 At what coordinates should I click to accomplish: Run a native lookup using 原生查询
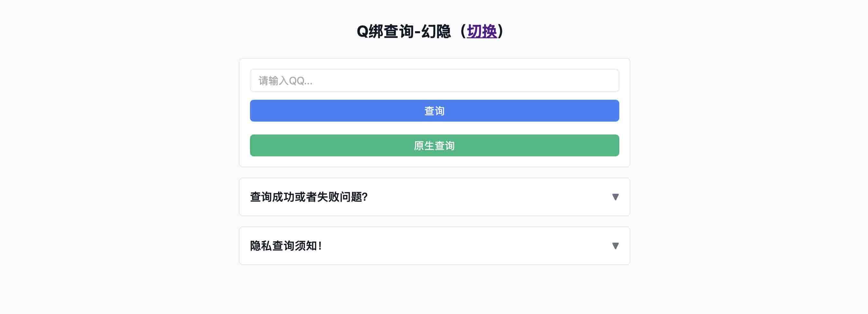pyautogui.click(x=434, y=145)
